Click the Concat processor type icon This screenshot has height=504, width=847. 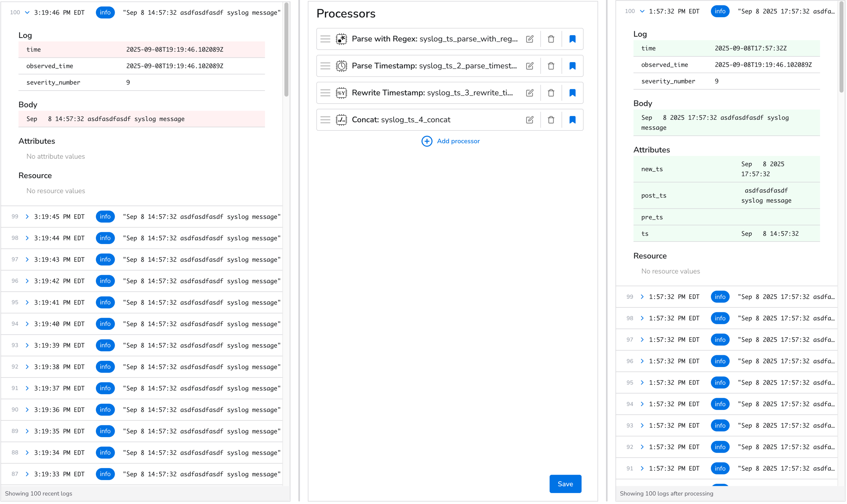[341, 120]
